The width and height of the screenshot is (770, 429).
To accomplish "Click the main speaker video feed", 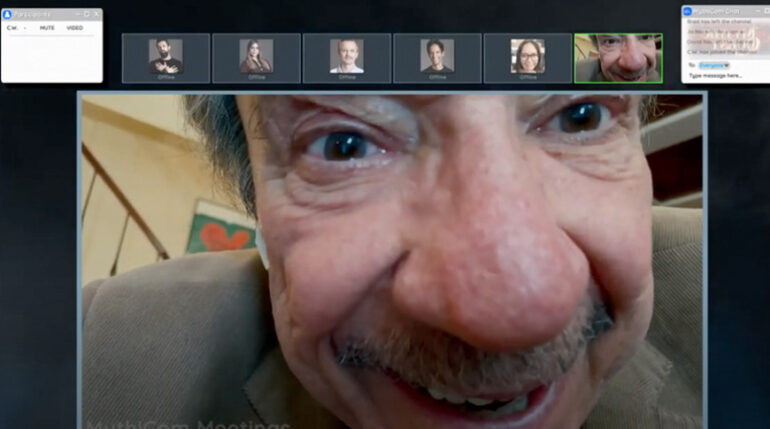I will click(392, 261).
